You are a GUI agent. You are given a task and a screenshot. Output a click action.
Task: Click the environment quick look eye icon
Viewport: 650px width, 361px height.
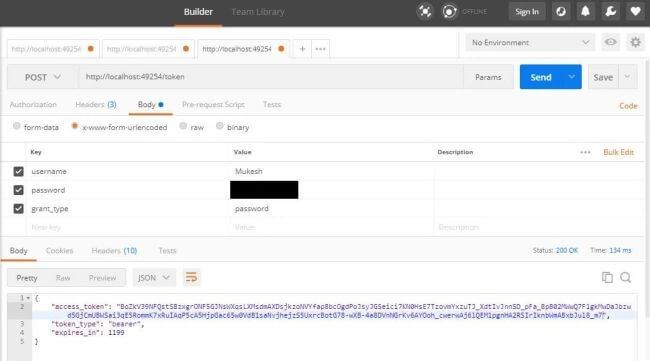(611, 42)
